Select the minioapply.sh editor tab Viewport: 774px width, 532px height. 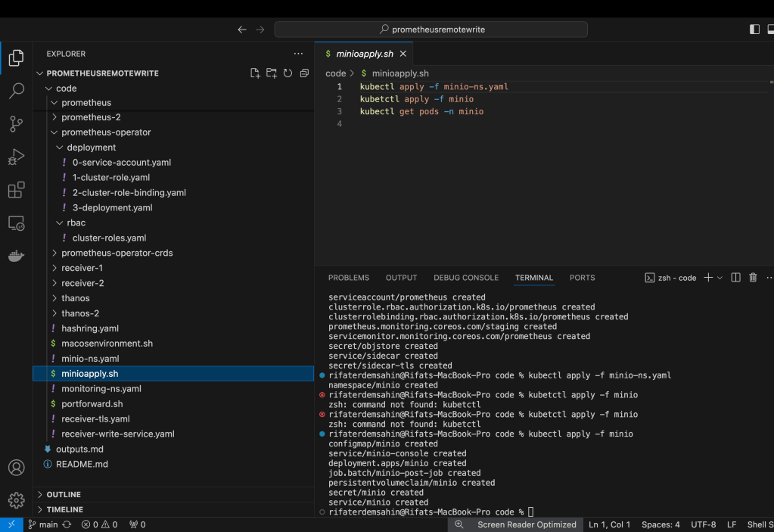(x=364, y=54)
